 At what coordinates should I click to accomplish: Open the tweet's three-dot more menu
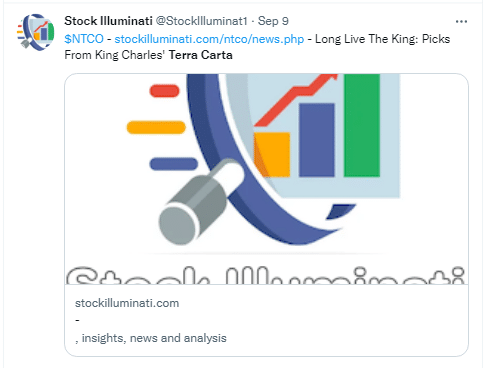click(461, 21)
